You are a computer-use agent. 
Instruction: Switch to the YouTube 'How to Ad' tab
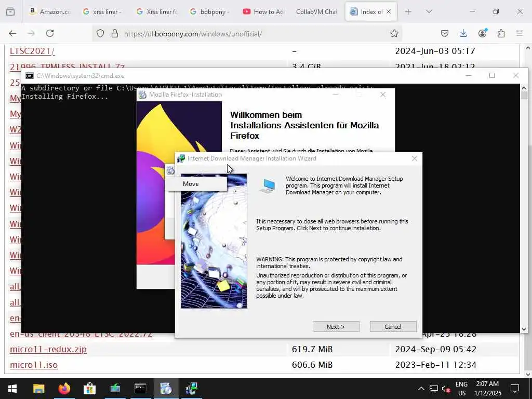point(263,11)
